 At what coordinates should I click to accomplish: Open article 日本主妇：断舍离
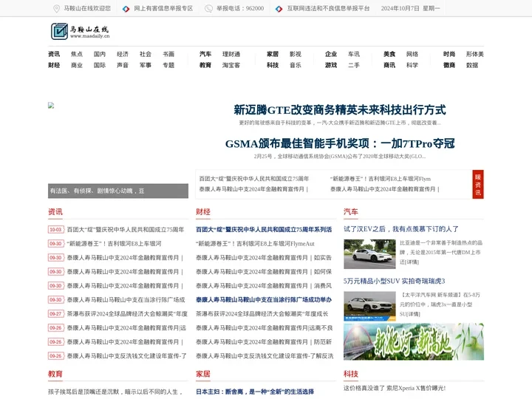point(255,392)
